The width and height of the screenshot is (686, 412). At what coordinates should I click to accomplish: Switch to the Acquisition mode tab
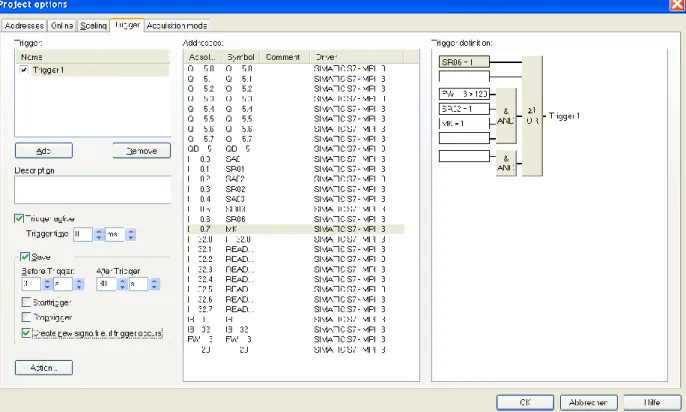(177, 26)
